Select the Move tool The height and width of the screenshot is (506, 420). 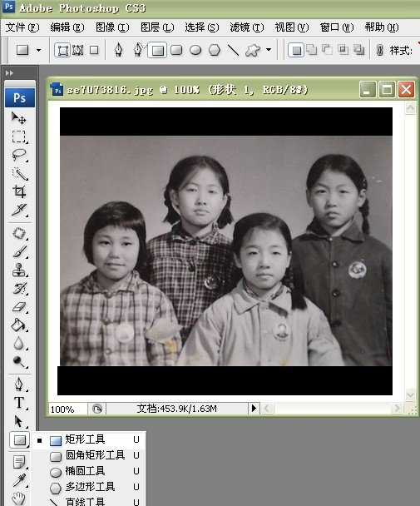(x=18, y=118)
